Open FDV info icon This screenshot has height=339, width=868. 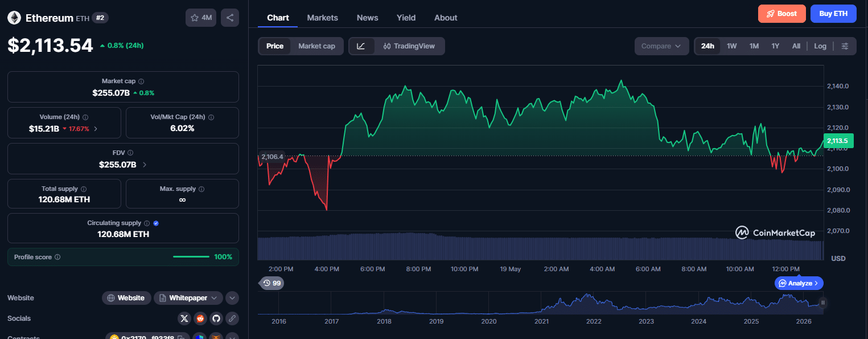[130, 153]
